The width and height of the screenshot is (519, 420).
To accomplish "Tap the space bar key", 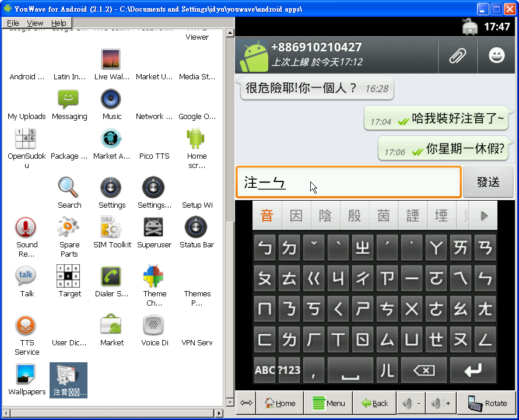I will tap(350, 370).
